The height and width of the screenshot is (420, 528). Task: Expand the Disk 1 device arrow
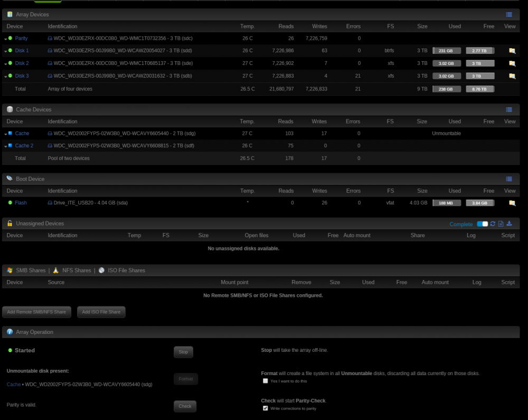tap(6, 51)
